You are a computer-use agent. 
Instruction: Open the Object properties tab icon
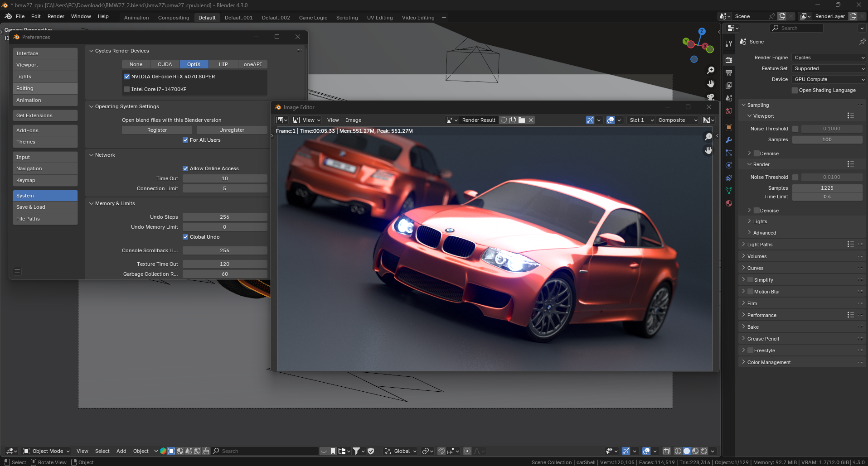point(729,127)
